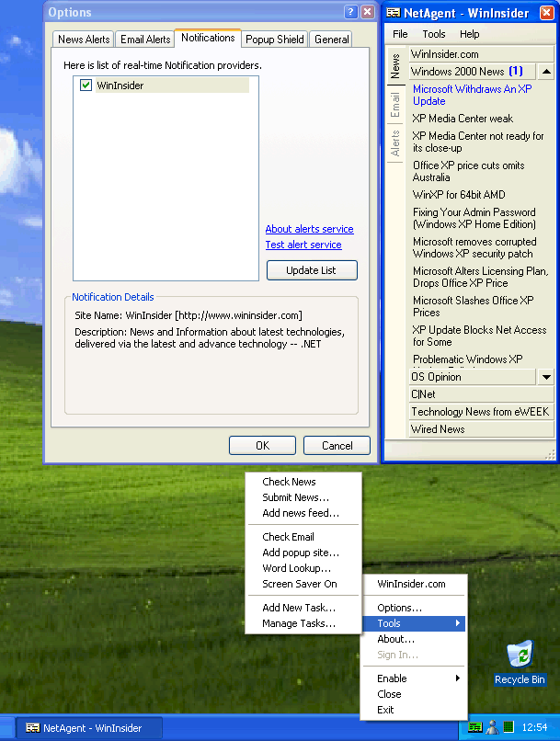Switch to the Email Alerts tab
This screenshot has height=741, width=560.
coord(145,40)
